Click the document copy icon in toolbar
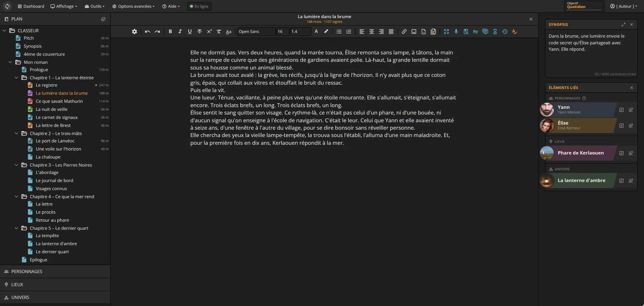Viewport: 644px width, 306px height. click(x=433, y=32)
